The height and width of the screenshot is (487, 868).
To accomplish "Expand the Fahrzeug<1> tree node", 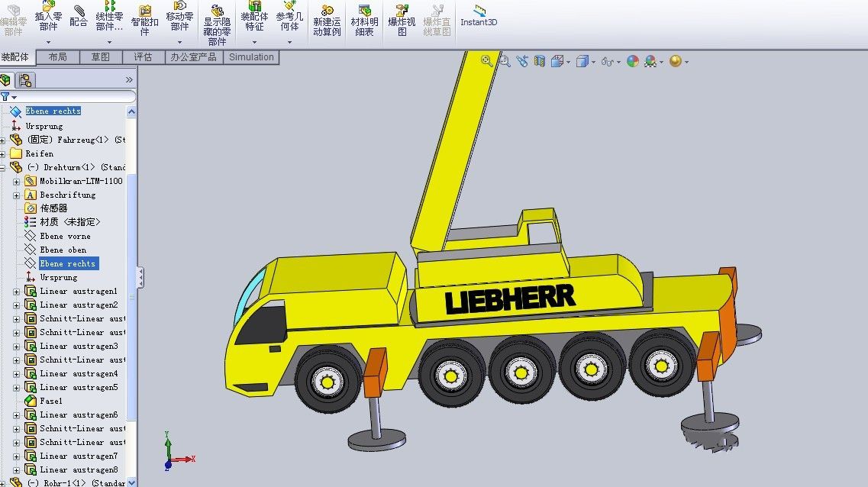I will point(3,140).
